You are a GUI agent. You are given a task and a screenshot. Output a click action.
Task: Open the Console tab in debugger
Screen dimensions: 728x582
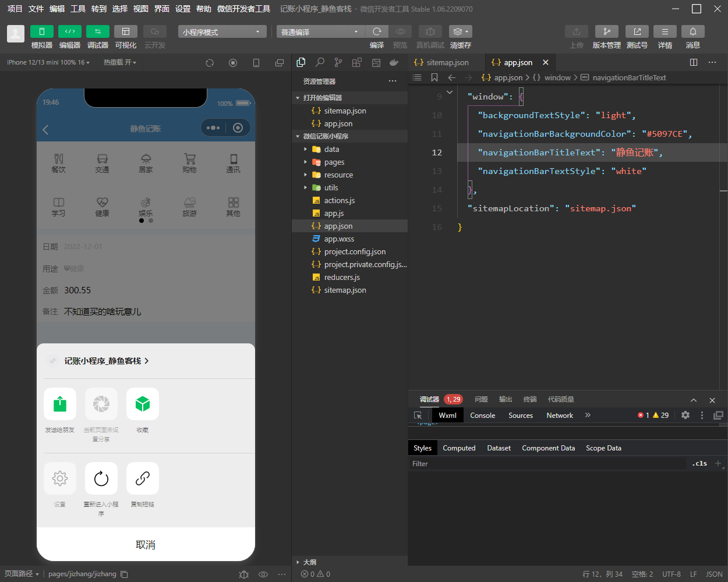[482, 416]
